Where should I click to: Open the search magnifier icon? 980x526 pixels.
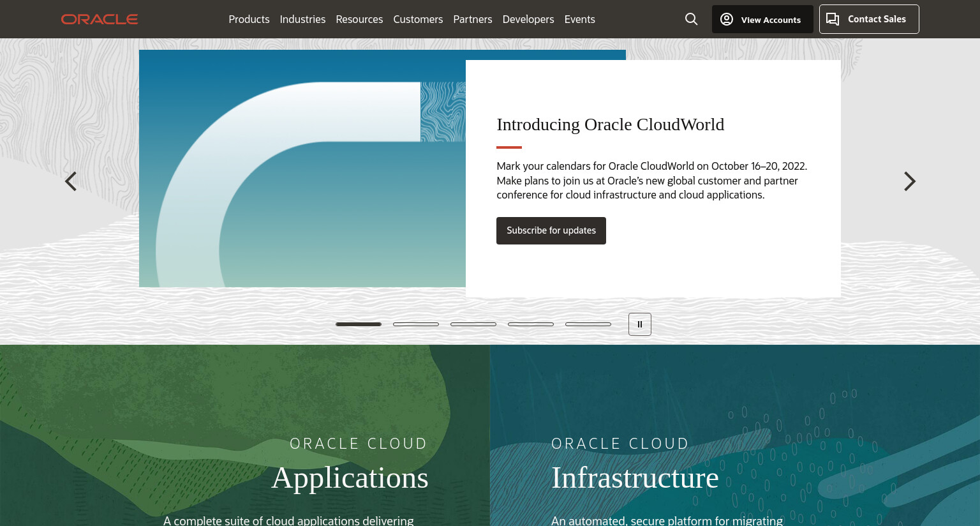click(x=691, y=19)
